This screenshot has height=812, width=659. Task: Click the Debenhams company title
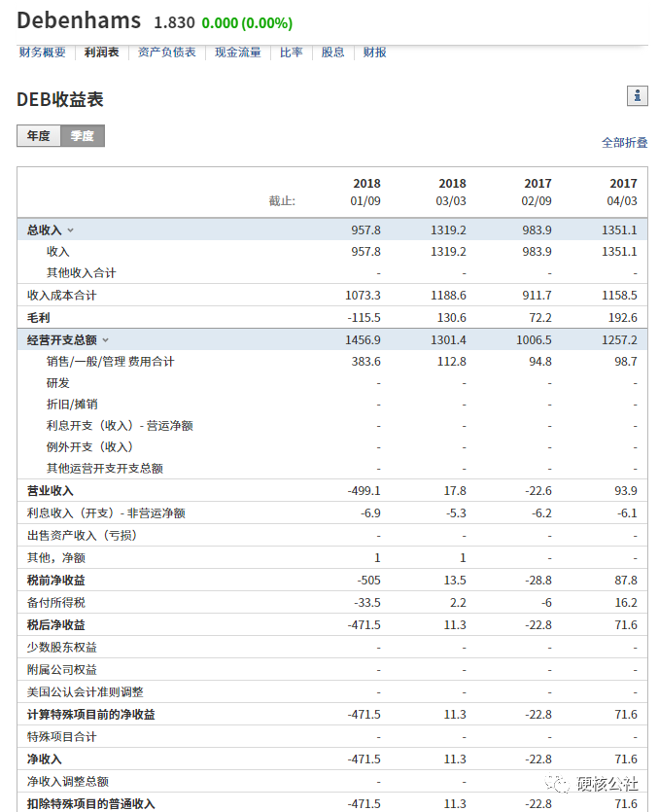coord(79,20)
